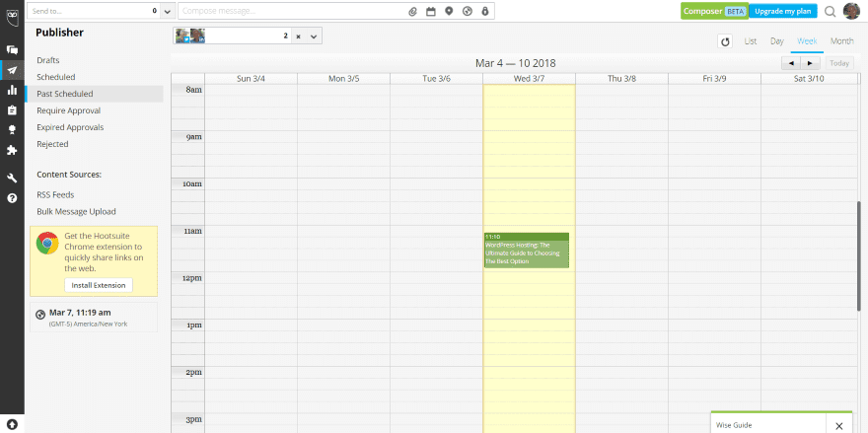Open Scheduled messages
The image size is (868, 433).
pyautogui.click(x=56, y=77)
